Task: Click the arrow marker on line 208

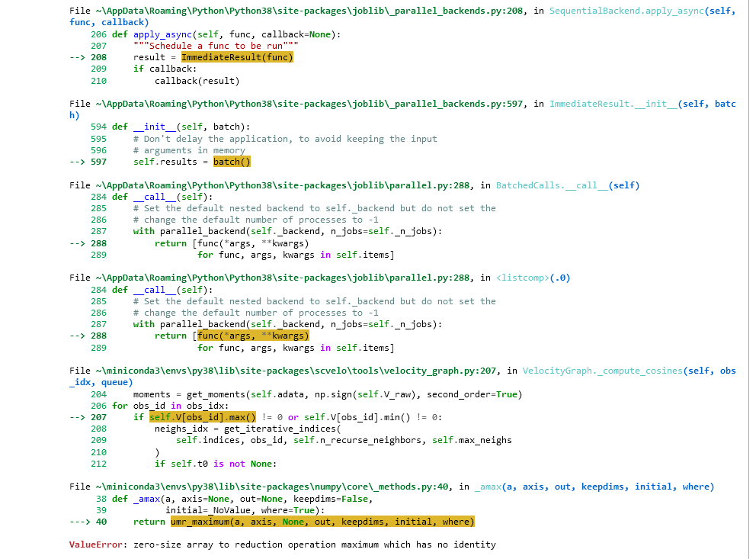Action: tap(78, 56)
